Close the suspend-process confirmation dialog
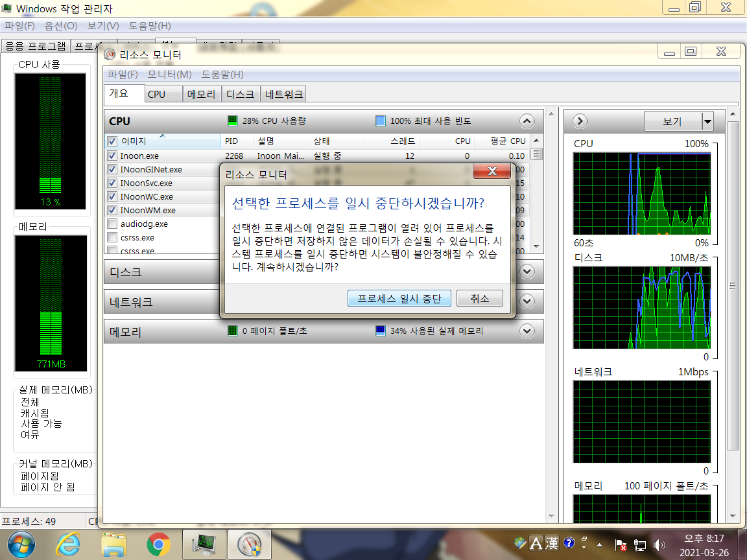Screen dimensions: 747x560 492,171
